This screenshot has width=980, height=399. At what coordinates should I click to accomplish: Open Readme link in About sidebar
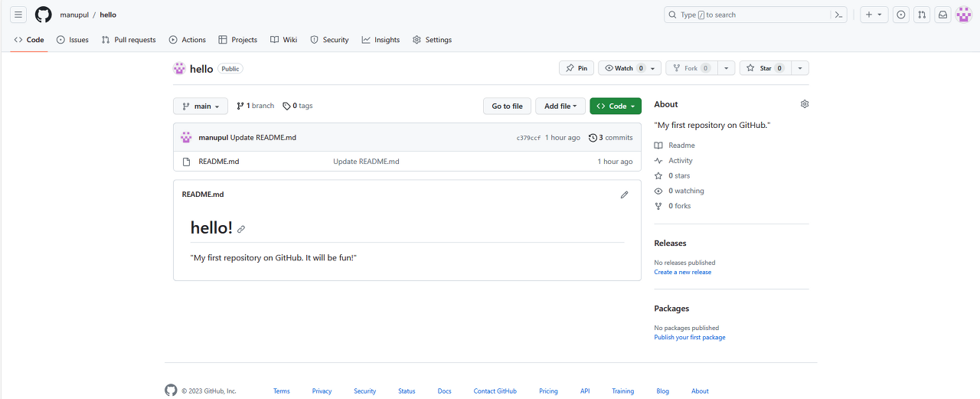(x=675, y=146)
